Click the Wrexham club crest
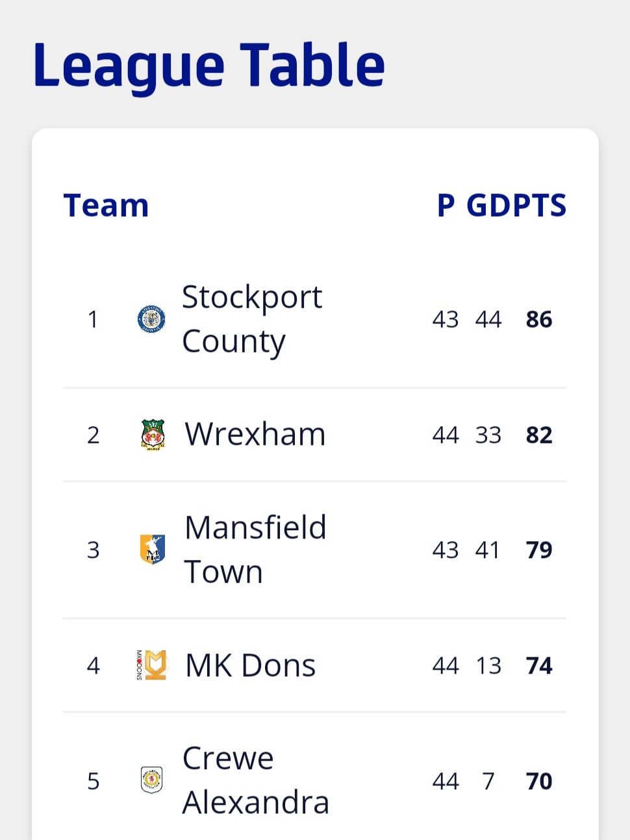630x840 pixels. point(153,435)
